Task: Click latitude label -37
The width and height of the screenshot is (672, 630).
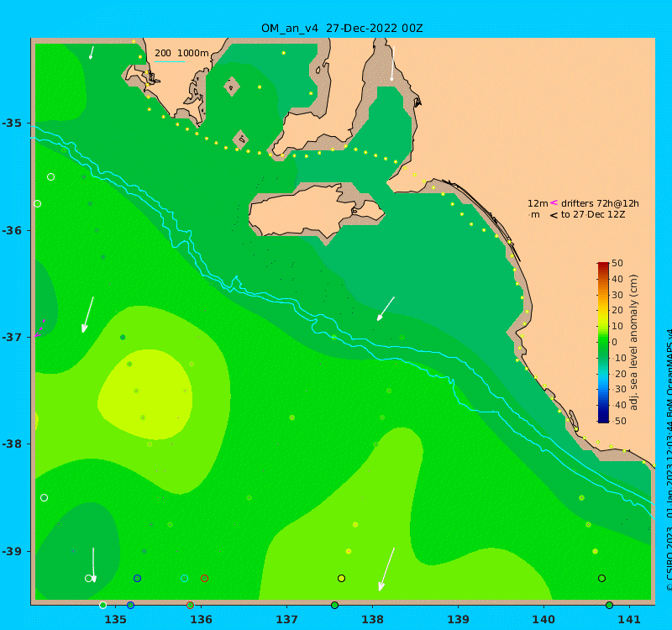Action: click(12, 337)
